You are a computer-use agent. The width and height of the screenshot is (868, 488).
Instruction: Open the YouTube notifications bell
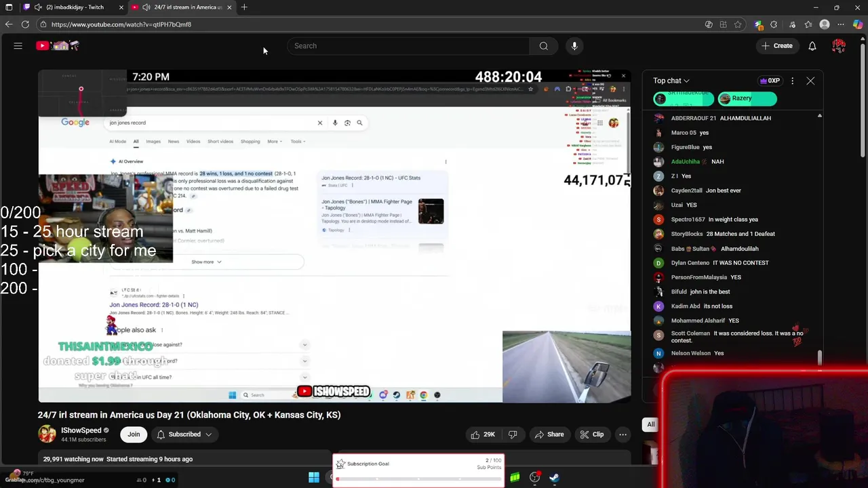coord(812,46)
